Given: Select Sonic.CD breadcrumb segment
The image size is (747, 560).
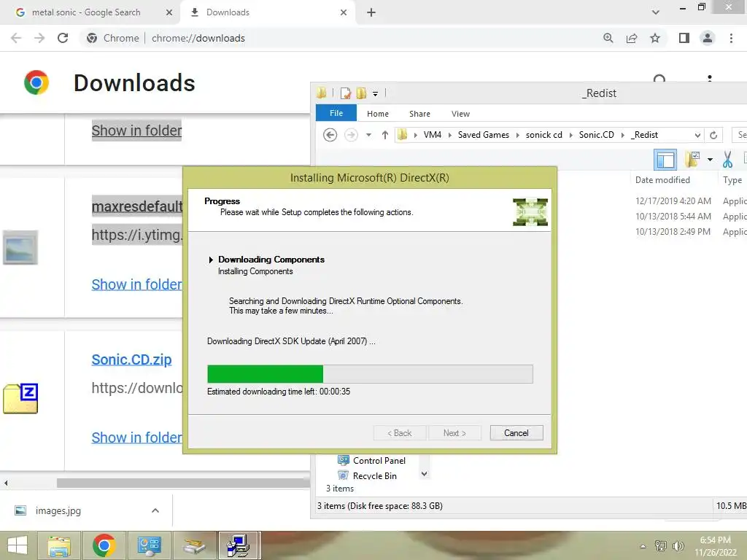Looking at the screenshot, I should 597,135.
